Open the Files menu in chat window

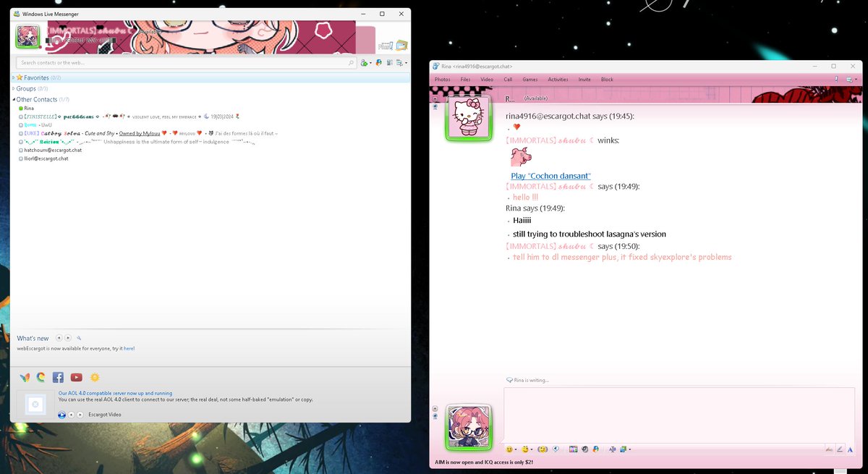(465, 80)
